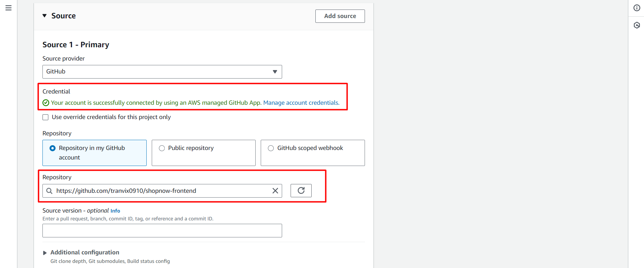Click the Source provider dropdown arrow icon
The height and width of the screenshot is (268, 644).
click(275, 72)
